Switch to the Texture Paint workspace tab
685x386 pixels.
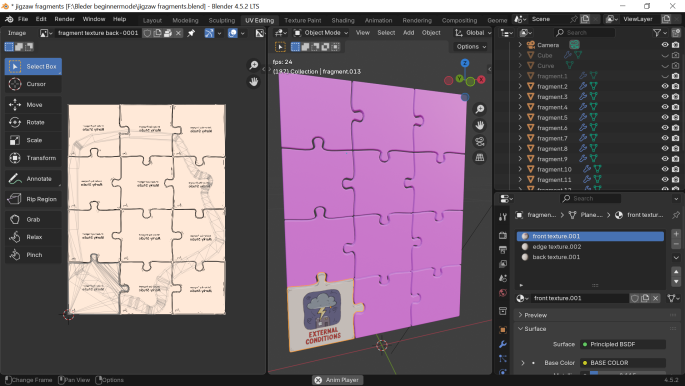pyautogui.click(x=303, y=20)
